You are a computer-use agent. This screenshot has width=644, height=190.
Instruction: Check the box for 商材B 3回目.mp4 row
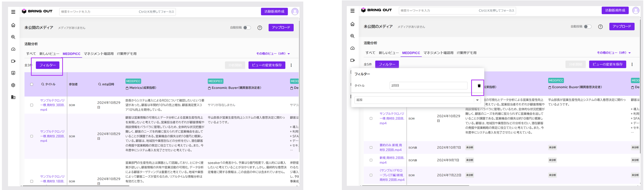coord(32,105)
